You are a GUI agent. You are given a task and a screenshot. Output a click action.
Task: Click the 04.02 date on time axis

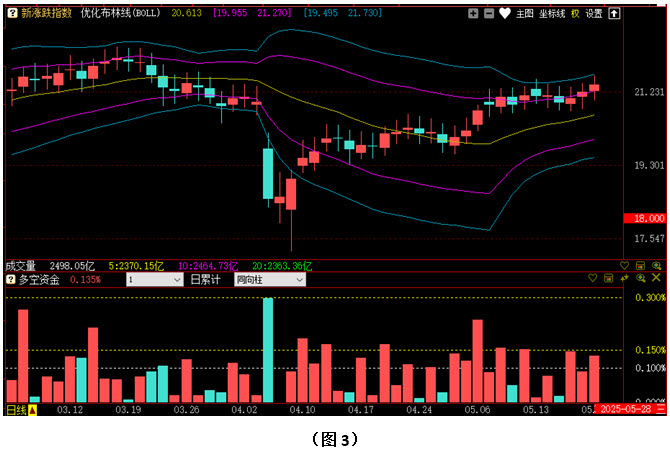(x=244, y=410)
